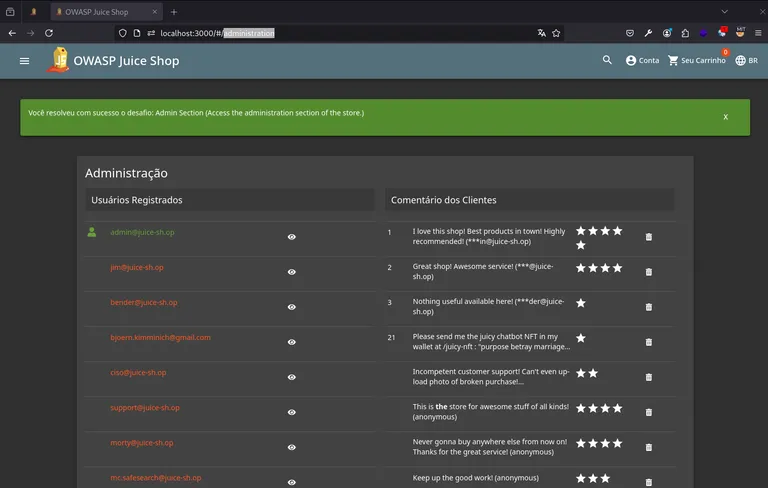
Task: Delete feedback 'Great shop! Awesome service!'
Action: 648,272
